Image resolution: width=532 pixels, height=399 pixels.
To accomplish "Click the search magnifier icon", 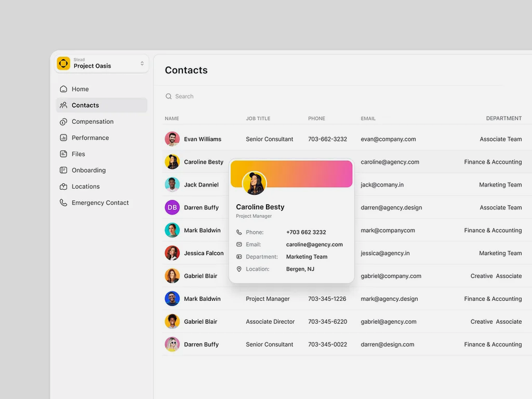I will [x=168, y=96].
